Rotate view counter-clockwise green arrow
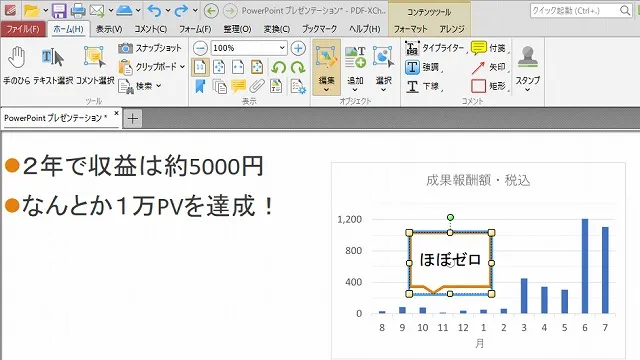 click(x=279, y=67)
